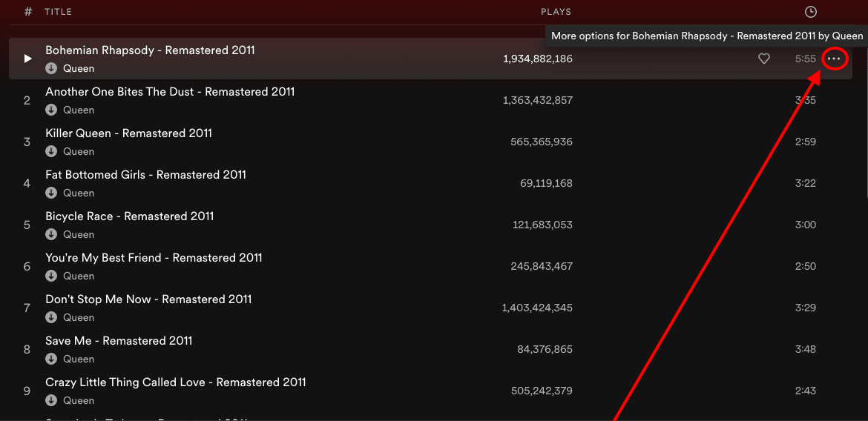Select the Bohemian Rhapsody - Remastered 2011 title
The image size is (868, 421).
click(x=150, y=50)
